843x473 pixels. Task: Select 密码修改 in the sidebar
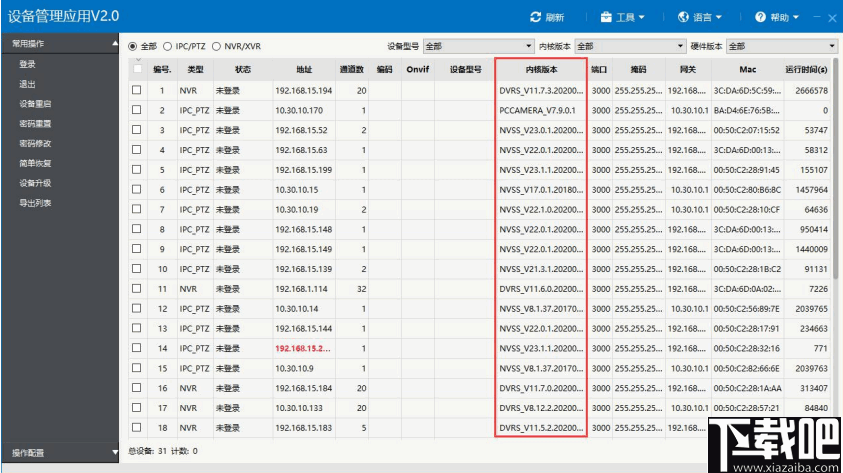pyautogui.click(x=35, y=144)
